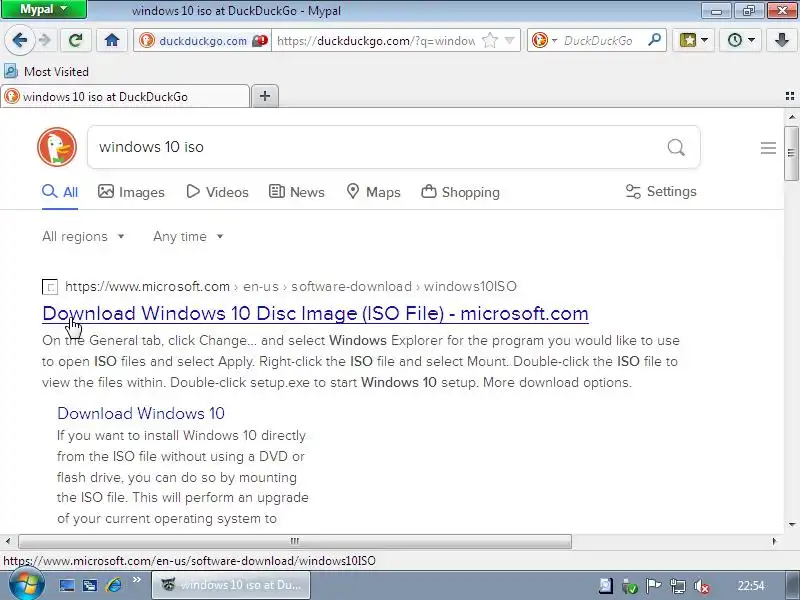Image resolution: width=800 pixels, height=600 pixels.
Task: Expand the All regions filter
Action: tap(83, 236)
